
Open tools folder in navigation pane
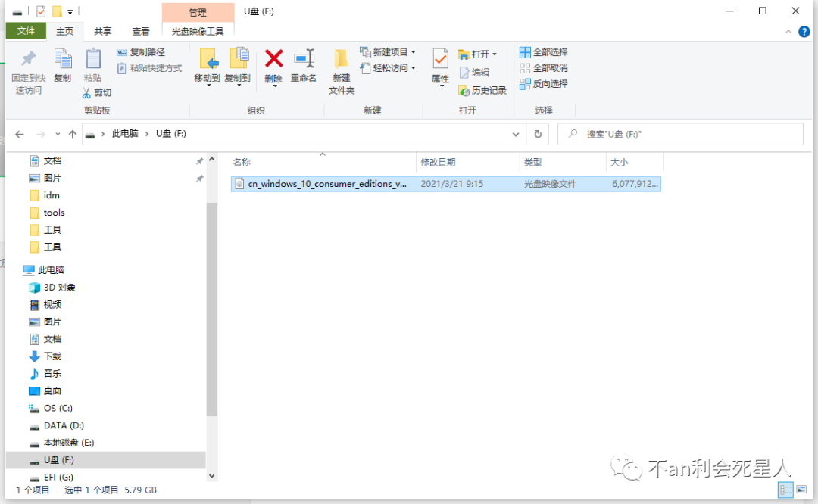point(55,213)
